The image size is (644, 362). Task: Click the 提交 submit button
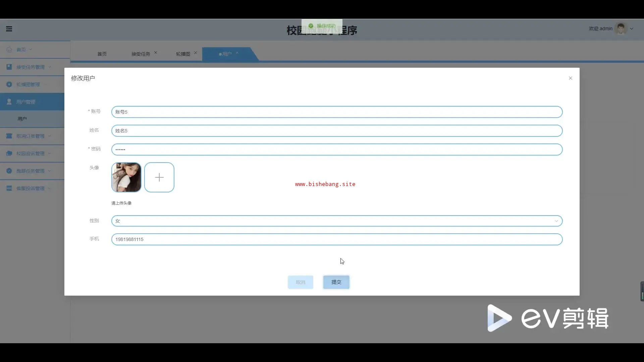click(x=336, y=282)
